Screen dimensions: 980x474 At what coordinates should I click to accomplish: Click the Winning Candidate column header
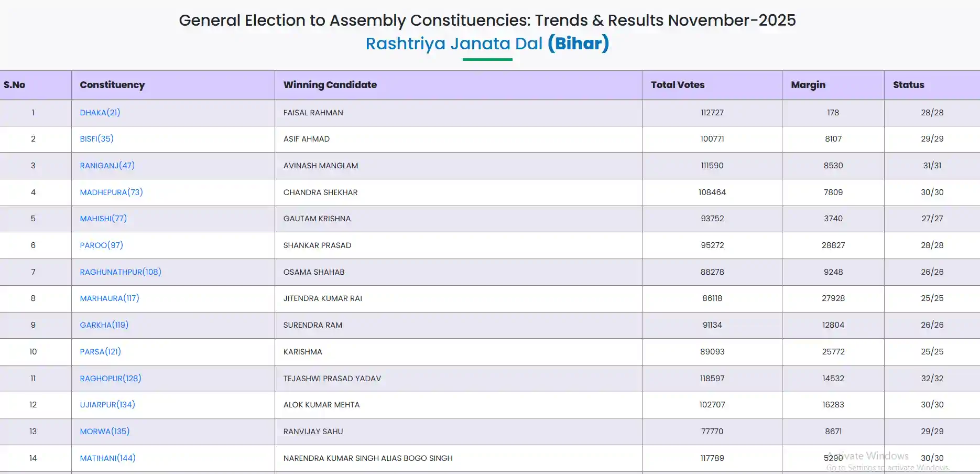click(330, 85)
